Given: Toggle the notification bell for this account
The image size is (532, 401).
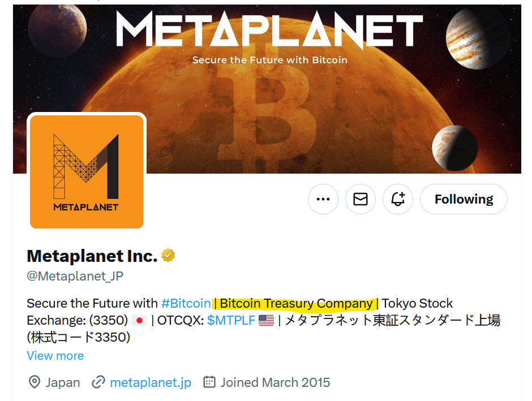Looking at the screenshot, I should 398,199.
